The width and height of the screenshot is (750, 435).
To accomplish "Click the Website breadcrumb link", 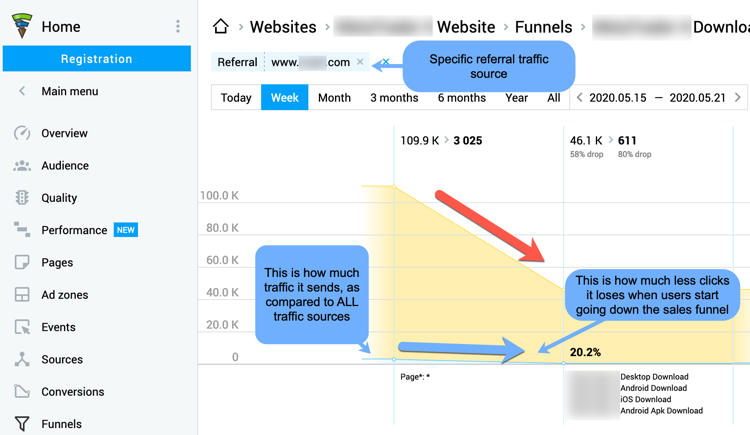I will [x=466, y=27].
